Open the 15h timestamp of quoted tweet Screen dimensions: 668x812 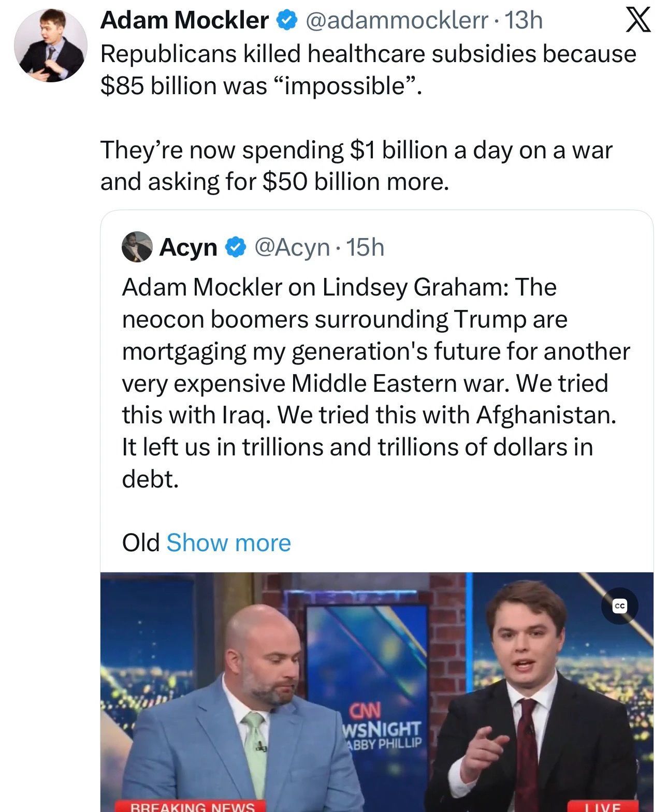(x=365, y=247)
